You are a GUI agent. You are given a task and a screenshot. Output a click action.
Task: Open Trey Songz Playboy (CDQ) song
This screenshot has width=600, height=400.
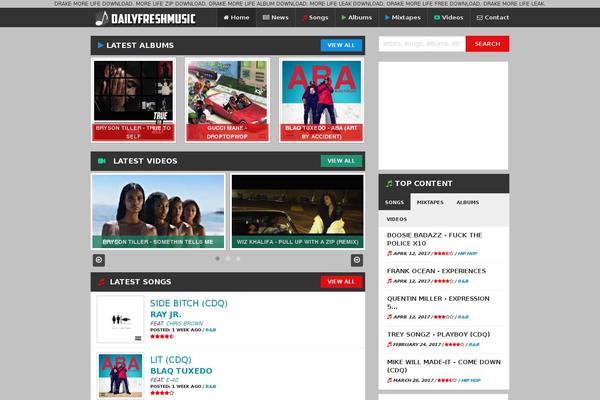(439, 335)
